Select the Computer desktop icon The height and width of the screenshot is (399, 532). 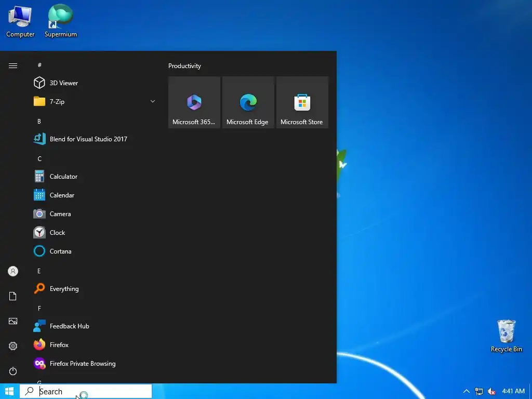pos(20,22)
